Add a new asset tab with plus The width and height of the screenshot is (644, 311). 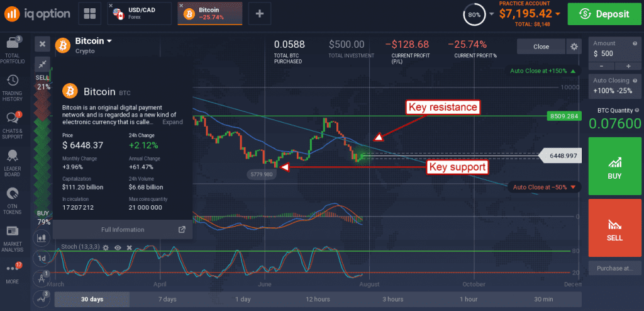[x=259, y=14]
